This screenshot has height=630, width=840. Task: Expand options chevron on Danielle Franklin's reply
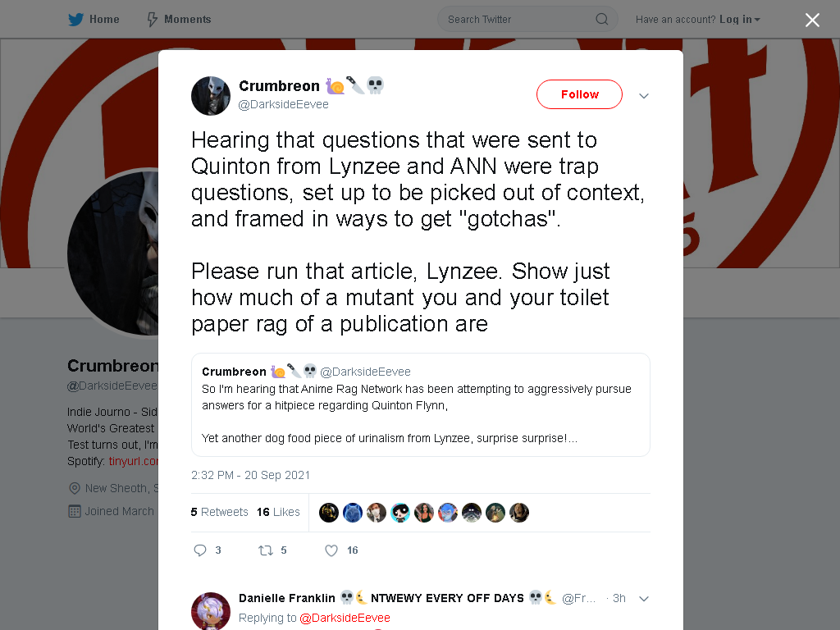[643, 599]
